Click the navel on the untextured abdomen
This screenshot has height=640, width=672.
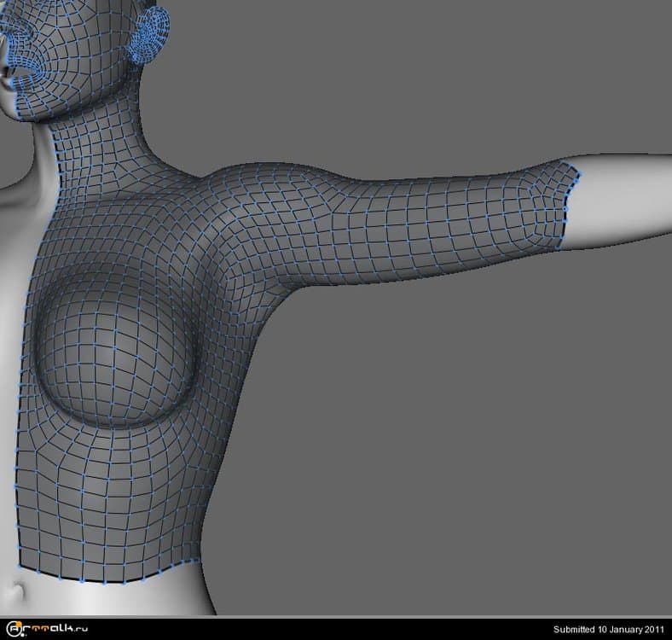(x=13, y=590)
